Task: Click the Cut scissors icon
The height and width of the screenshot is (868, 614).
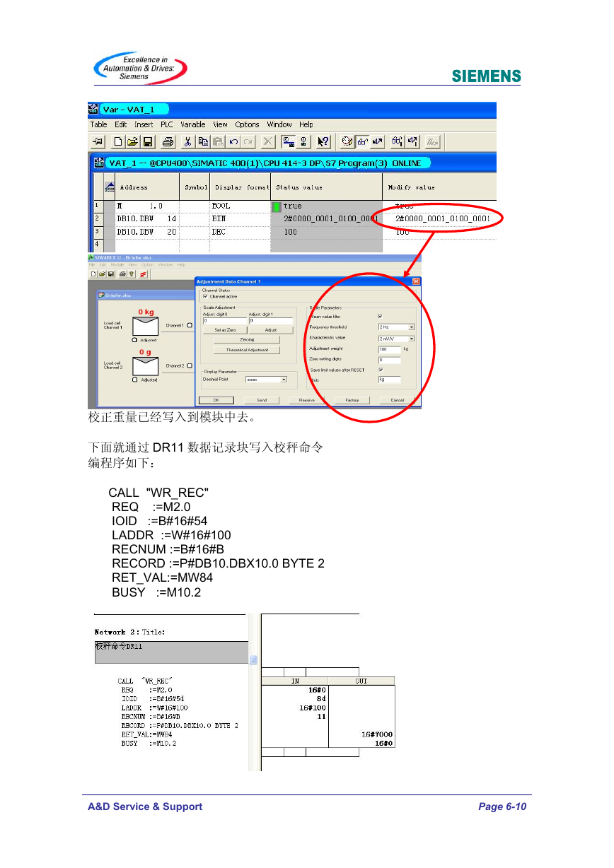Action: [188, 141]
